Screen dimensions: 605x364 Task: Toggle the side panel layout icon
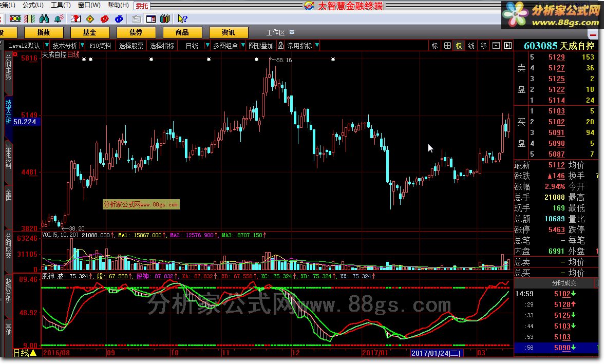pos(151,18)
